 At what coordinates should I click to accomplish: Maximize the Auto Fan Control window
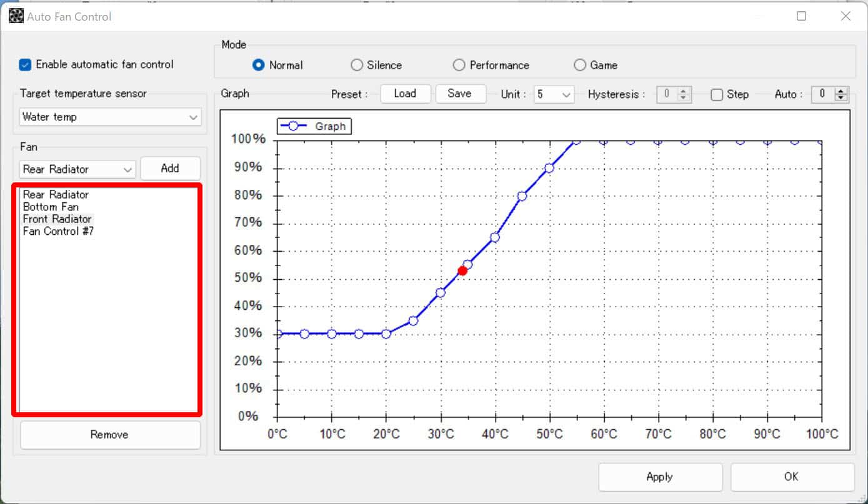point(802,16)
